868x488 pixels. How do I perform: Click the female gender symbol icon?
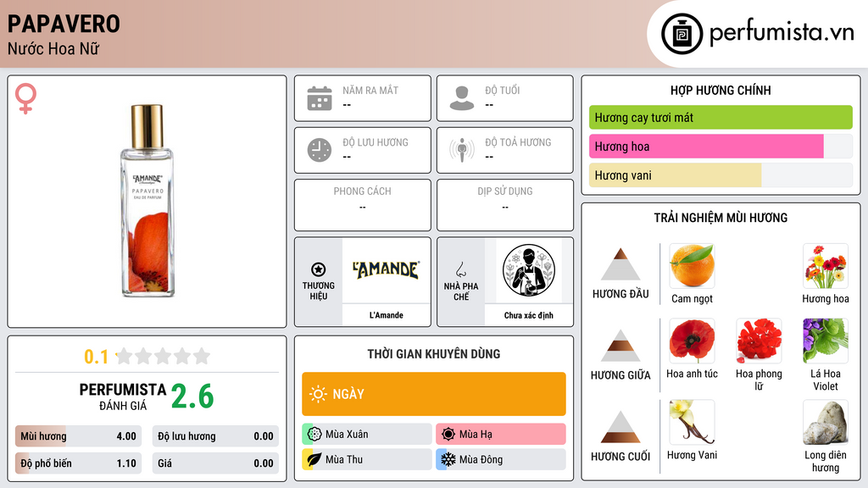[25, 98]
